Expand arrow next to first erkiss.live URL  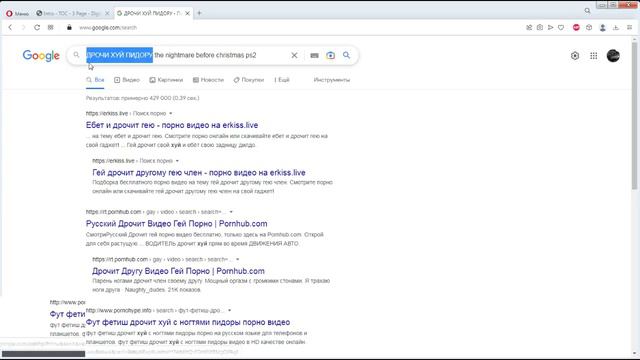pos(171,113)
